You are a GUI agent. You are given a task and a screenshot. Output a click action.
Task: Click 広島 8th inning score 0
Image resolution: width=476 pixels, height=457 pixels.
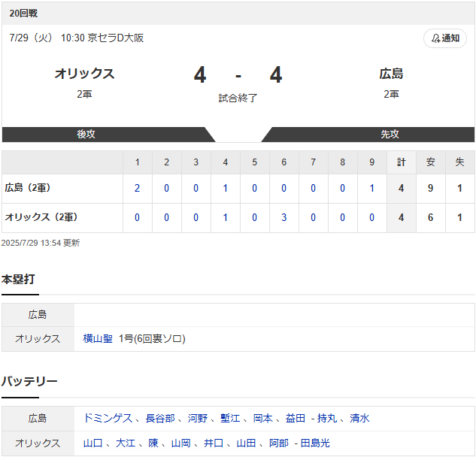[x=342, y=188]
